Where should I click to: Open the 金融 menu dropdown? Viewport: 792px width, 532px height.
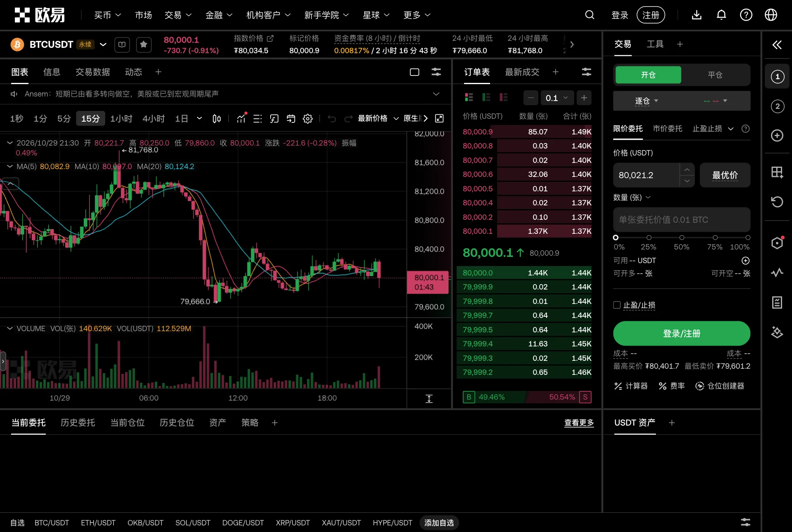click(x=219, y=15)
